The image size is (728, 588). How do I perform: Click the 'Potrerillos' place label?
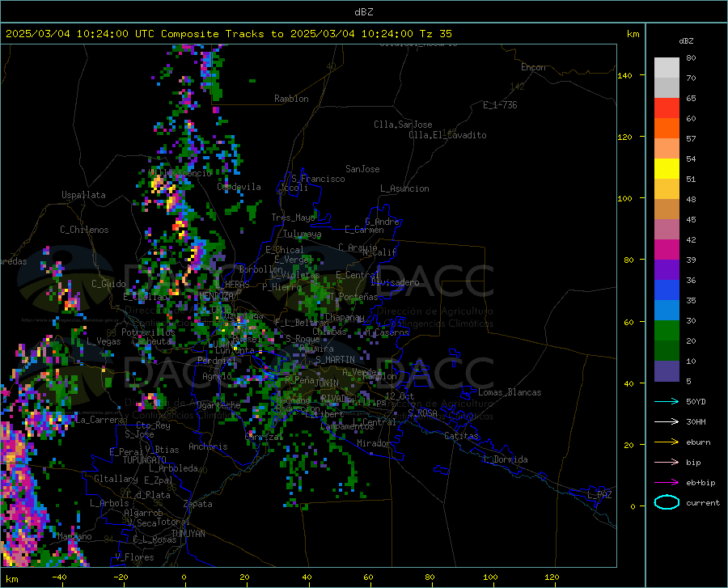tap(148, 332)
